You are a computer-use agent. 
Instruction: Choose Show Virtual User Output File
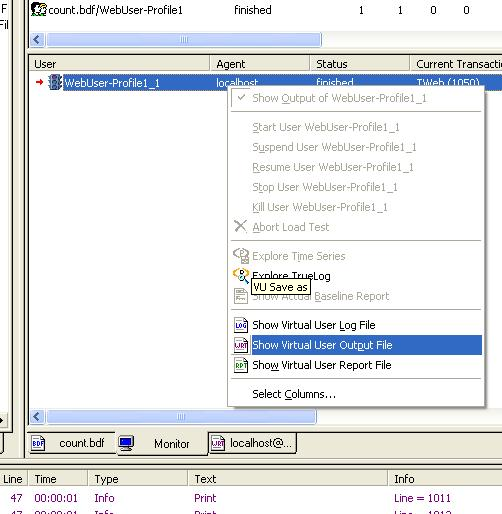[357, 345]
